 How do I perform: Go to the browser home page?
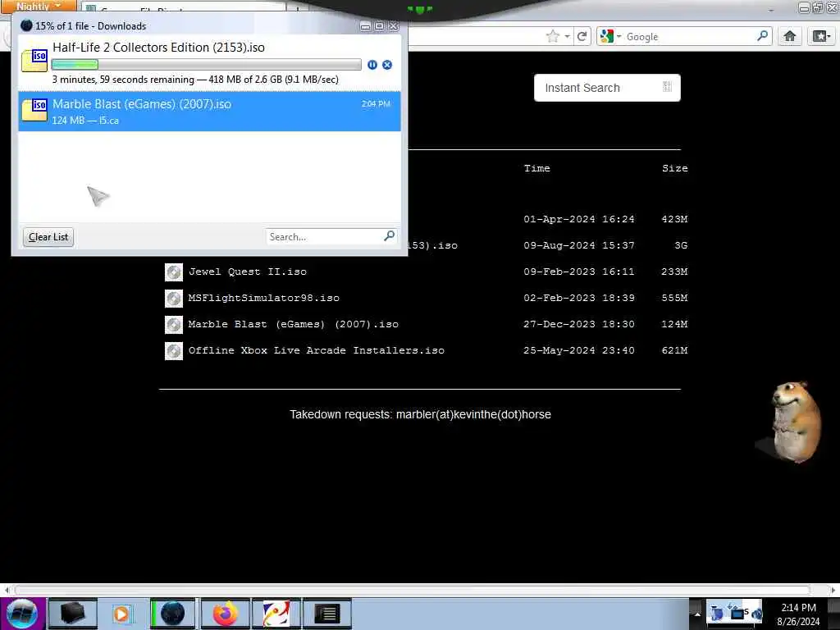pos(790,36)
